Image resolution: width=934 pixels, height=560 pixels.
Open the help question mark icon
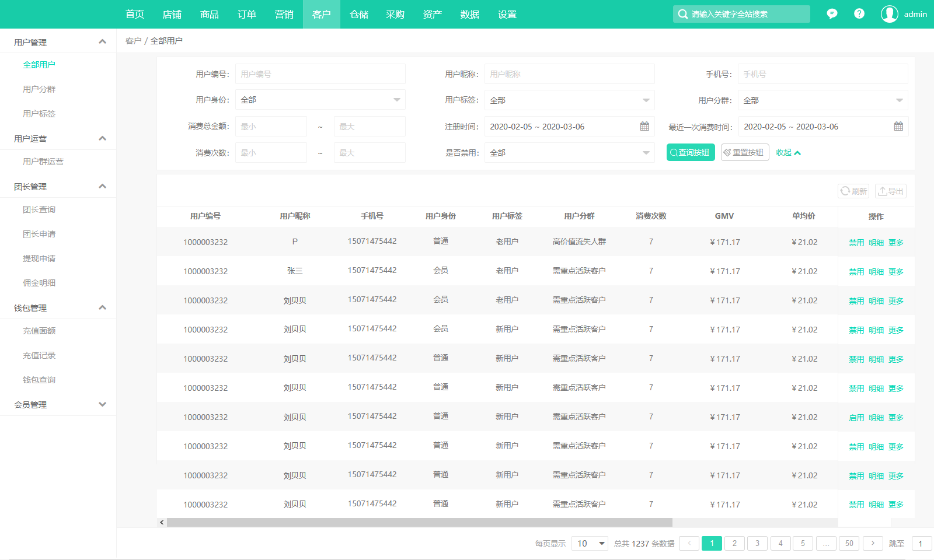[859, 13]
